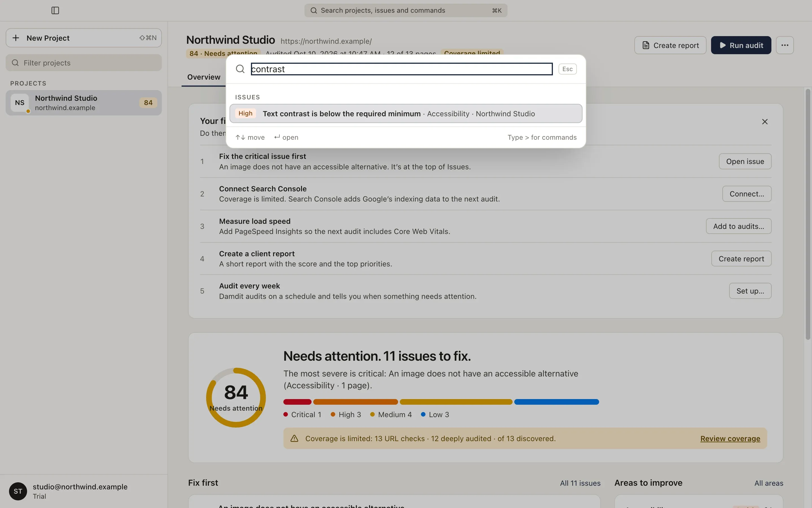
Task: Click the top search bar magnifier icon
Action: coord(314,10)
